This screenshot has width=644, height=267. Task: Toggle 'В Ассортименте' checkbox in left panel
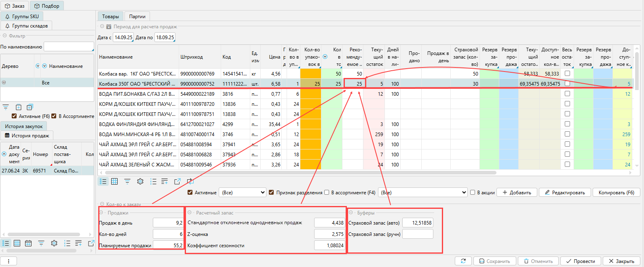pos(54,116)
